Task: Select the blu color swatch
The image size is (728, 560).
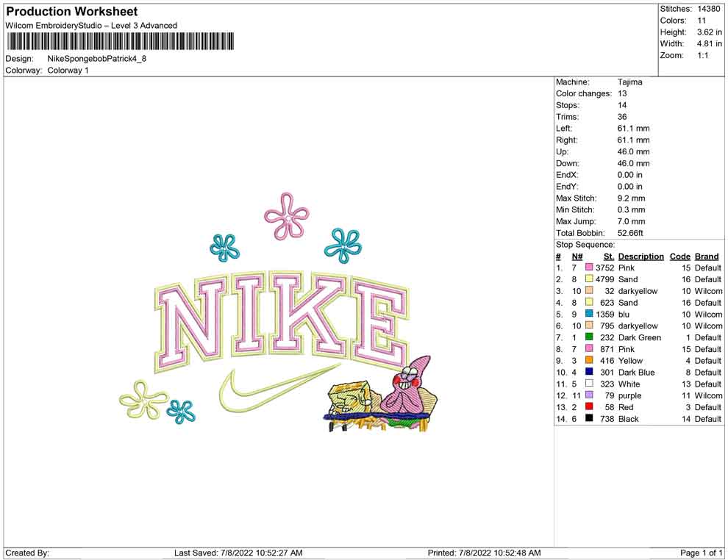Action: 589,314
